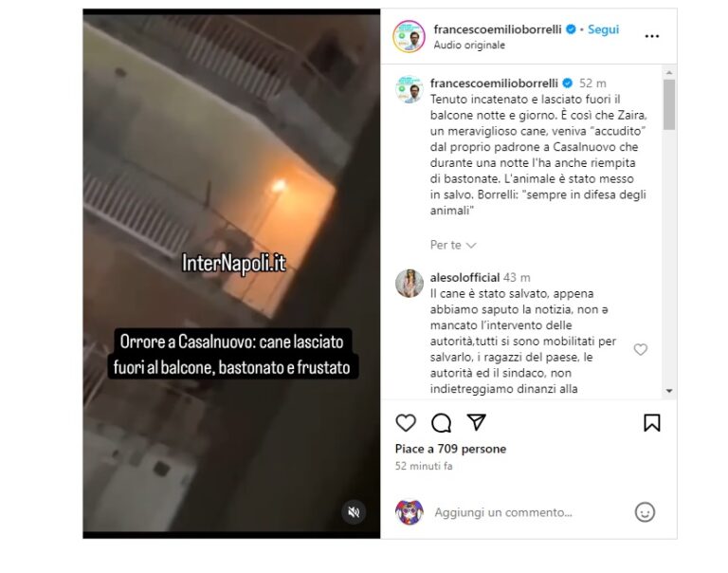
Task: Expand the "Per te" comment sorting dropdown
Action: click(453, 245)
